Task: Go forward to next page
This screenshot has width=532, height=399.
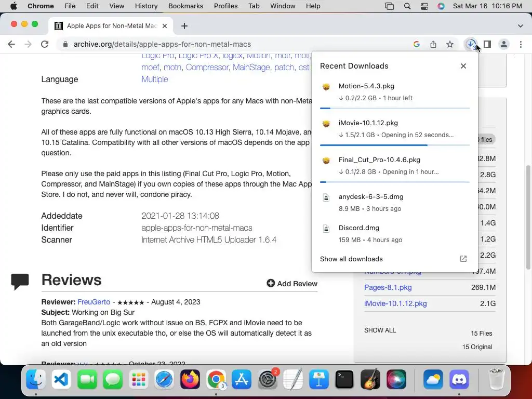Action: coord(28,44)
